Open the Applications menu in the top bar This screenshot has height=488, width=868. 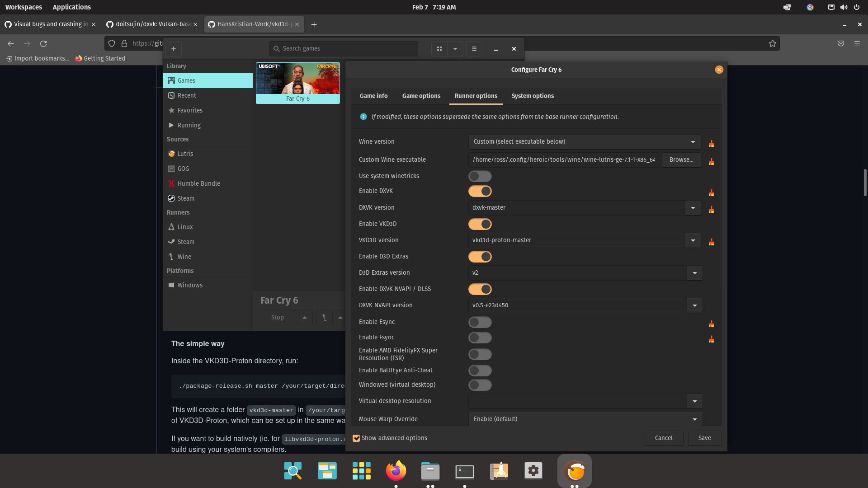[71, 7]
